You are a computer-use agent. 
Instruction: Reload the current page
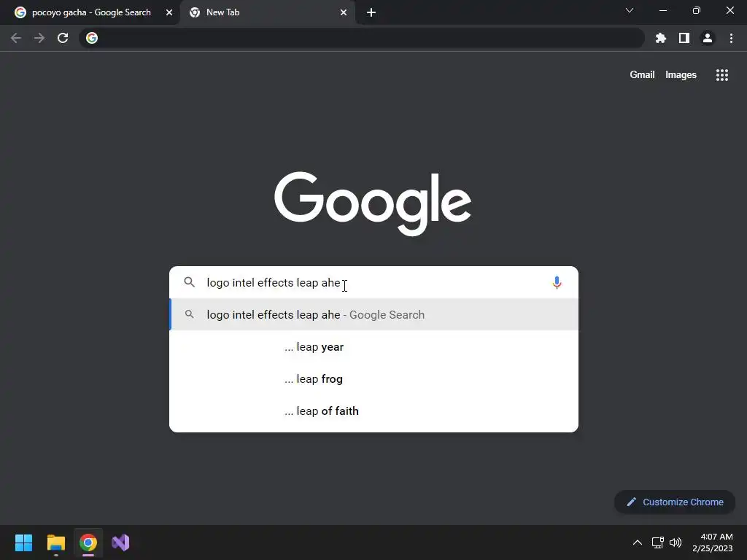coord(63,38)
